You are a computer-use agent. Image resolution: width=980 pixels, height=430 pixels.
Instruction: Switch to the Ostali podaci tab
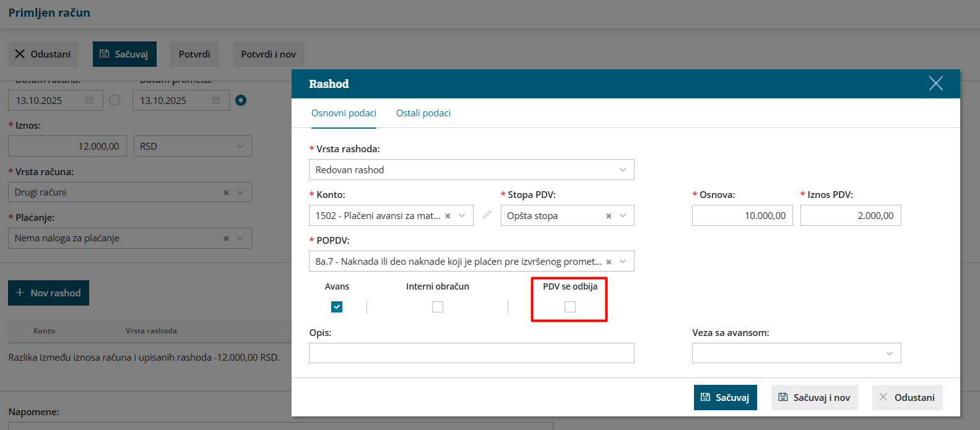tap(423, 113)
